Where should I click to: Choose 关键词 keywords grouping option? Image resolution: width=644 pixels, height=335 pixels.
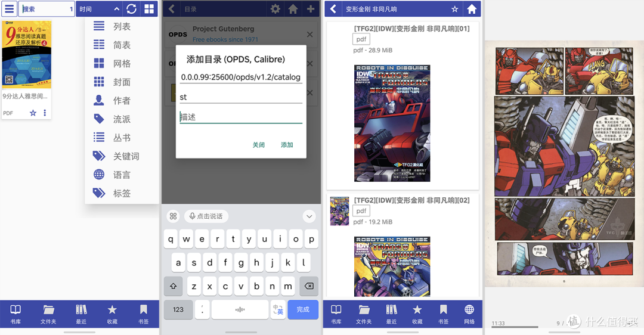(x=122, y=156)
